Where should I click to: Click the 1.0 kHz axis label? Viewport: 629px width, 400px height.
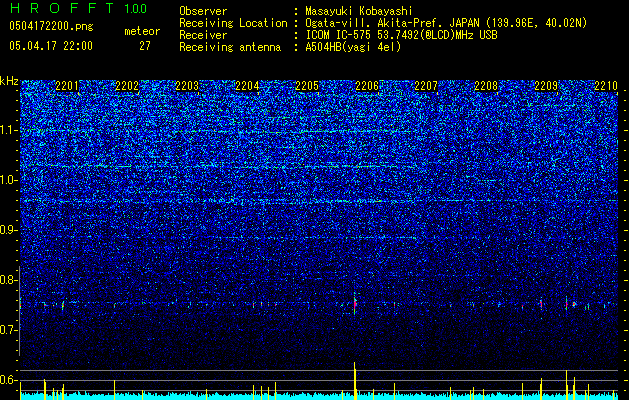tap(8, 181)
